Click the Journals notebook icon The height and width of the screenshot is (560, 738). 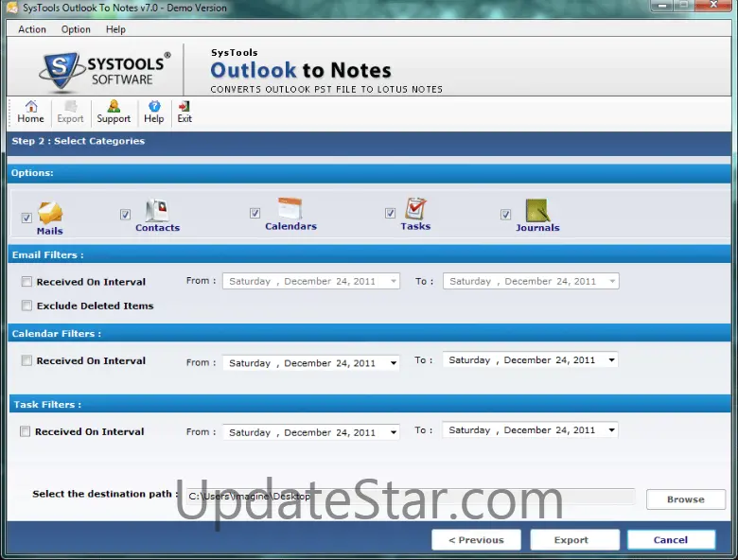coord(537,210)
